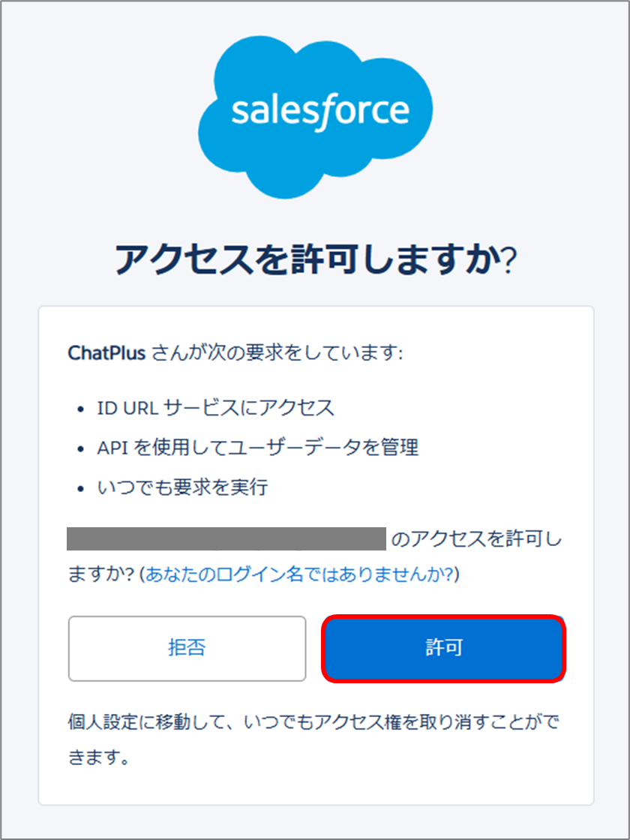The image size is (630, 840).
Task: Click the bullet beside いつでも要求を実行
Action: point(81,488)
